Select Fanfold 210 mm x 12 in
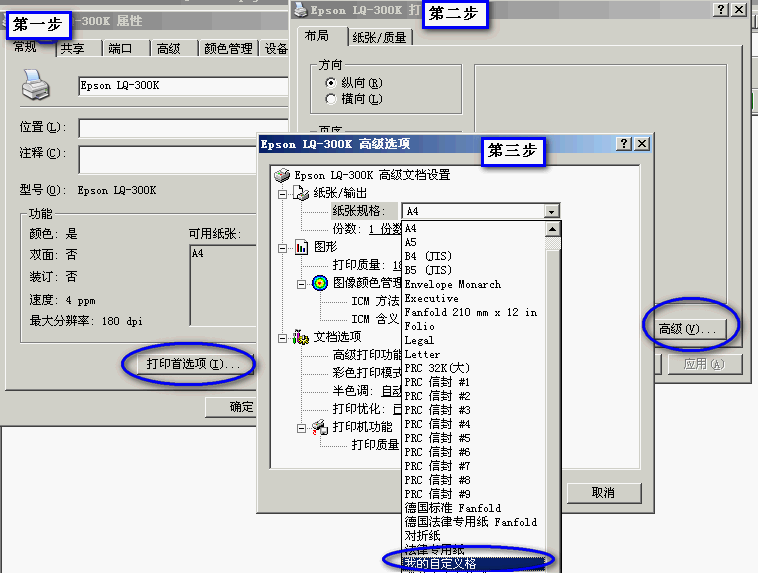 tap(474, 312)
